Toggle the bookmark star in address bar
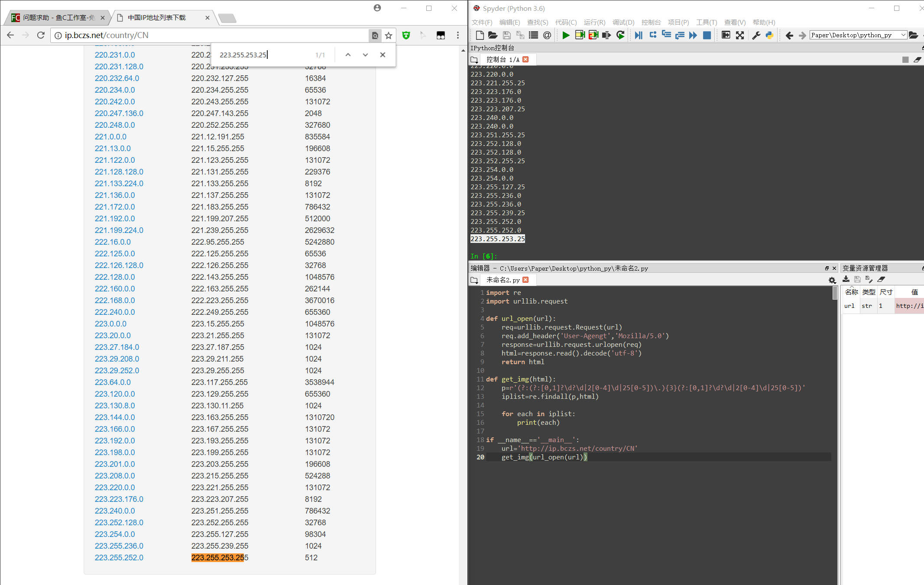 pyautogui.click(x=389, y=36)
